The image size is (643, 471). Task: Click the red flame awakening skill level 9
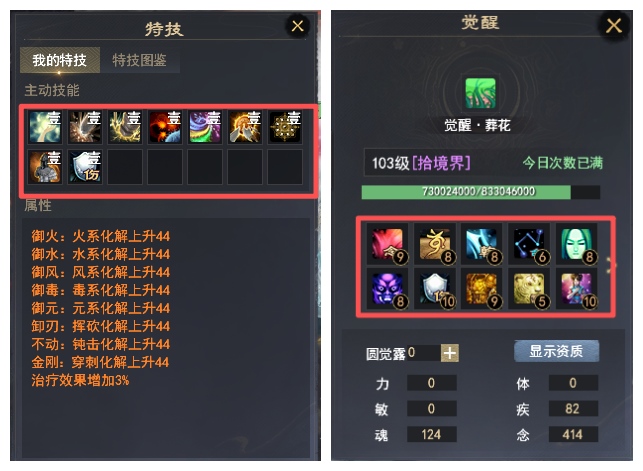388,244
